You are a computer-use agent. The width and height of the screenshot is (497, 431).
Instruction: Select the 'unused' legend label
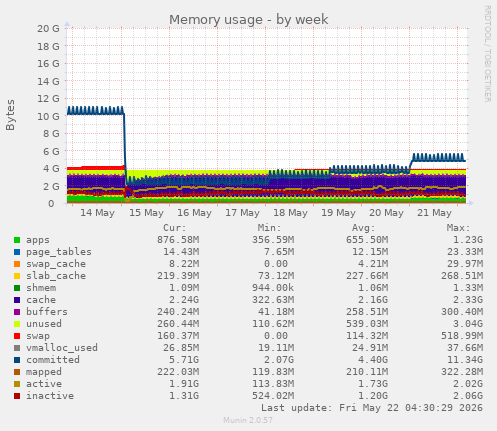[44, 324]
